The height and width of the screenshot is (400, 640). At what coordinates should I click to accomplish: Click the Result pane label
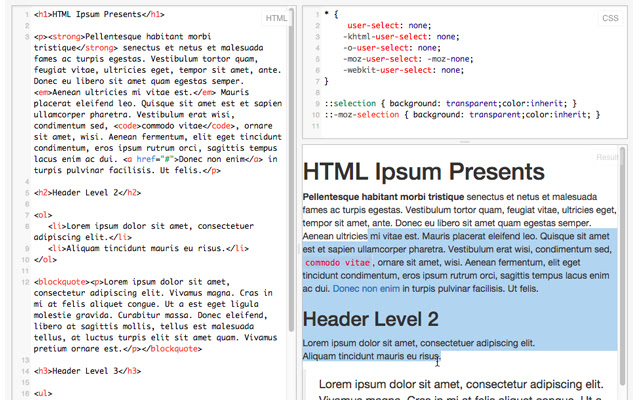[606, 157]
